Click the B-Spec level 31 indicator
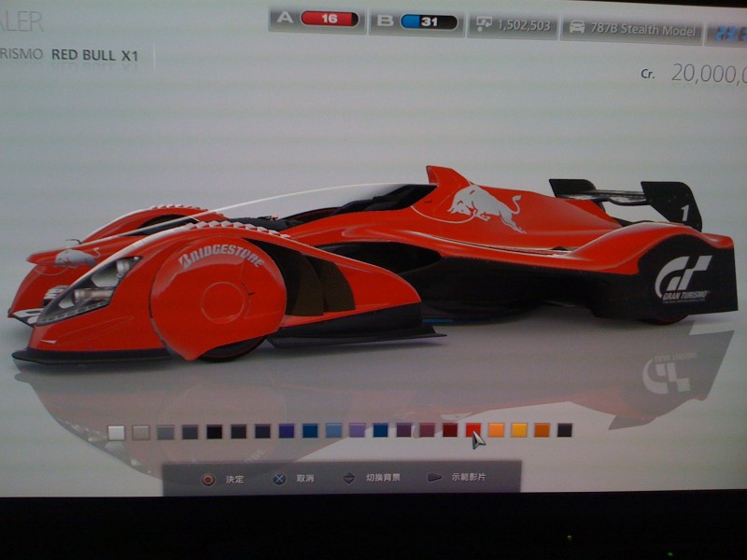Image resolution: width=747 pixels, height=560 pixels. (x=416, y=21)
